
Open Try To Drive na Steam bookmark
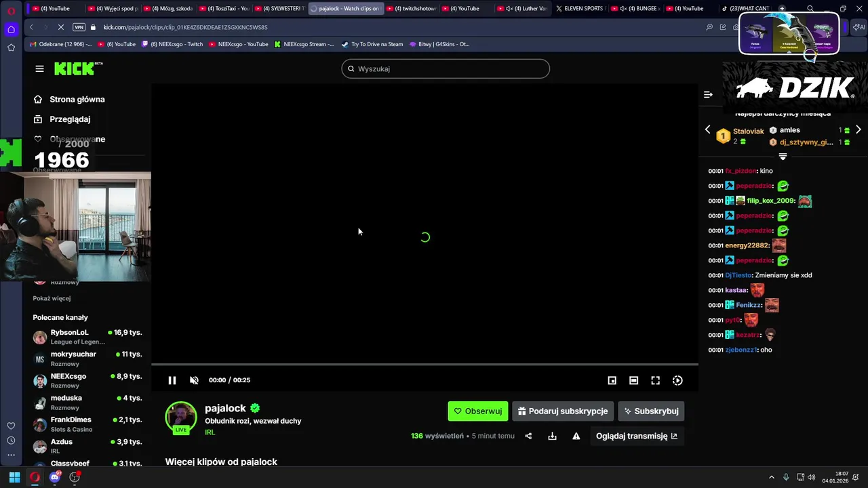372,44
